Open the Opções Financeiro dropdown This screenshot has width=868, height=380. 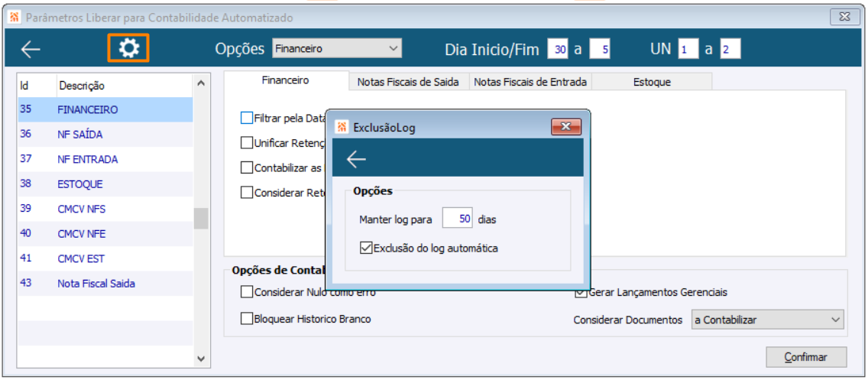point(337,49)
